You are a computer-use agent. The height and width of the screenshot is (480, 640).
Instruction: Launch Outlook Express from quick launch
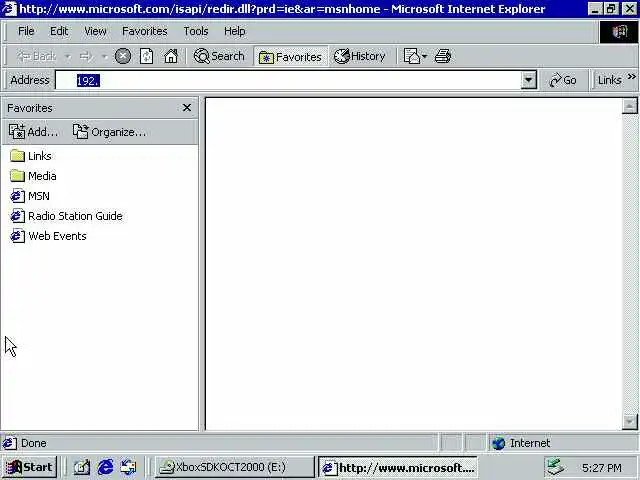click(x=128, y=468)
